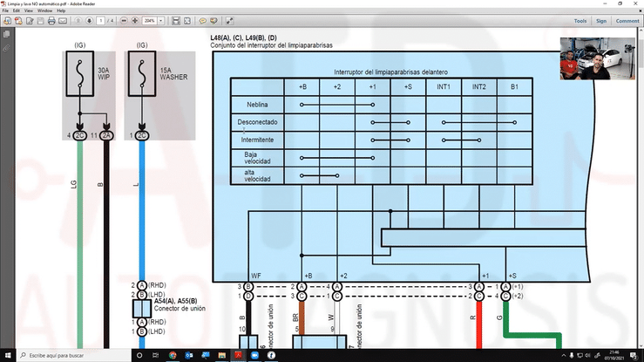Click the 'Neblina' row label

tap(257, 105)
